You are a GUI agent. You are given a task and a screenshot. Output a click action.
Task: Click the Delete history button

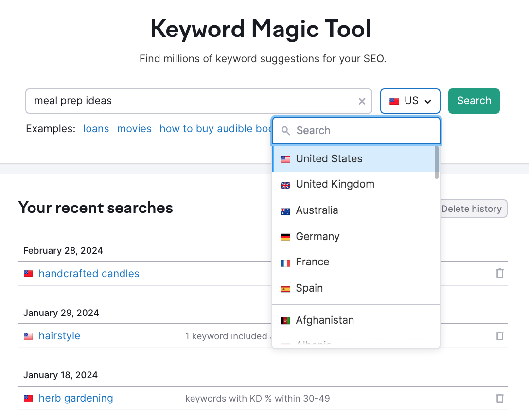(473, 209)
